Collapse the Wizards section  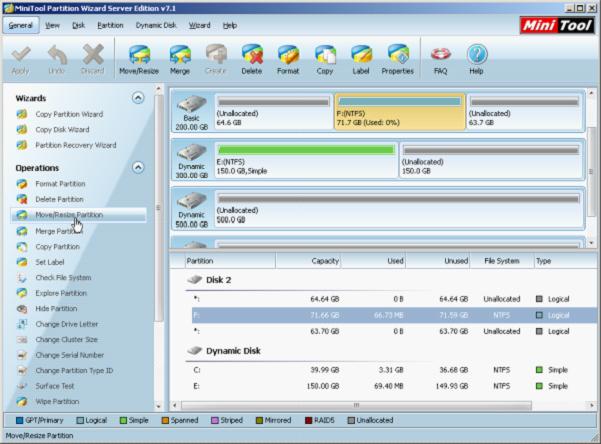(138, 98)
